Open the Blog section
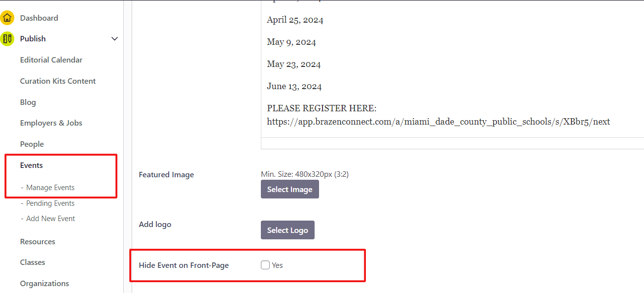This screenshot has width=644, height=293. click(28, 102)
